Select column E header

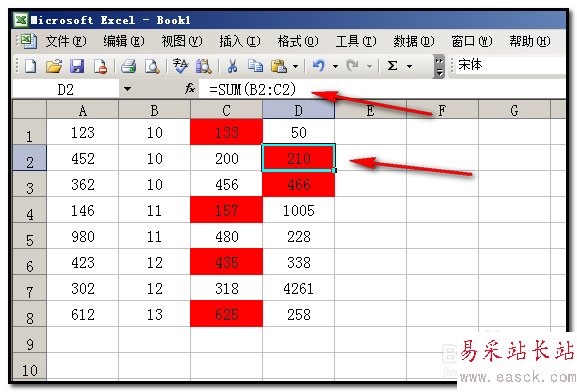click(371, 110)
